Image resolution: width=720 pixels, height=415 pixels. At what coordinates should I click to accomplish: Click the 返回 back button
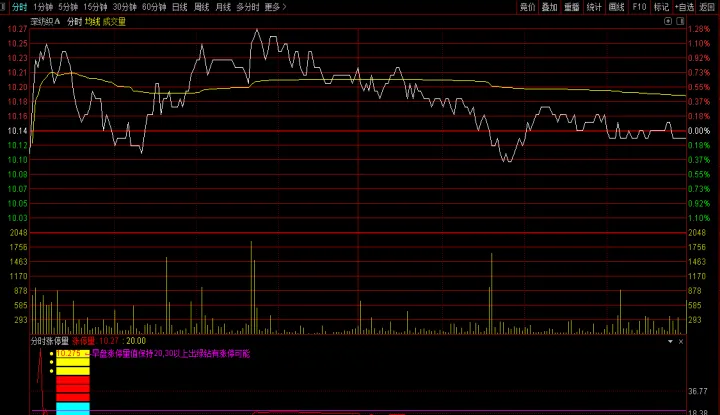(x=707, y=6)
